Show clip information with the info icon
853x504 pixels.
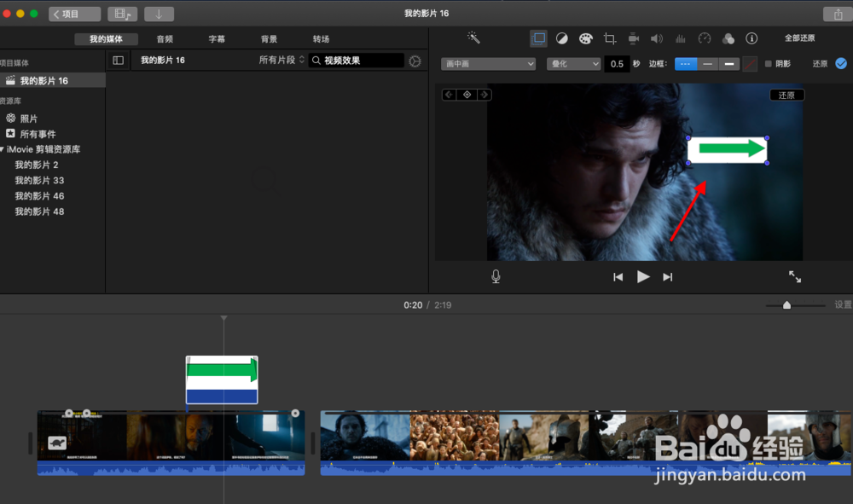pyautogui.click(x=751, y=38)
